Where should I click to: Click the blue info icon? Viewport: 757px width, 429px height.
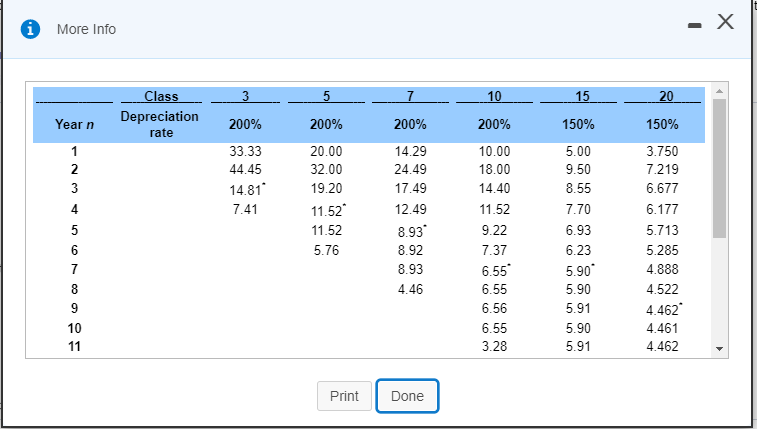(x=30, y=29)
